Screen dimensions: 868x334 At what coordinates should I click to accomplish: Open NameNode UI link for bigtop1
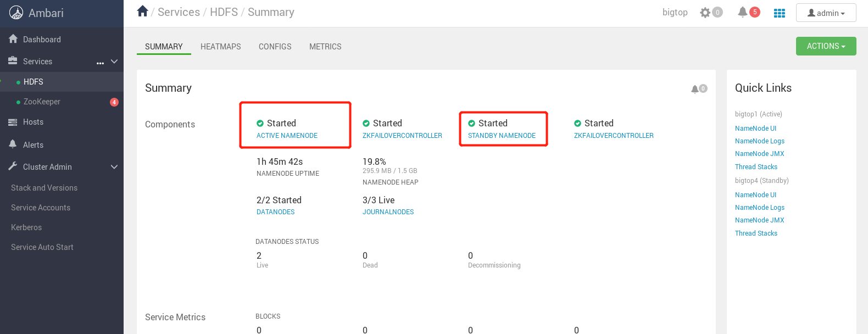(755, 129)
